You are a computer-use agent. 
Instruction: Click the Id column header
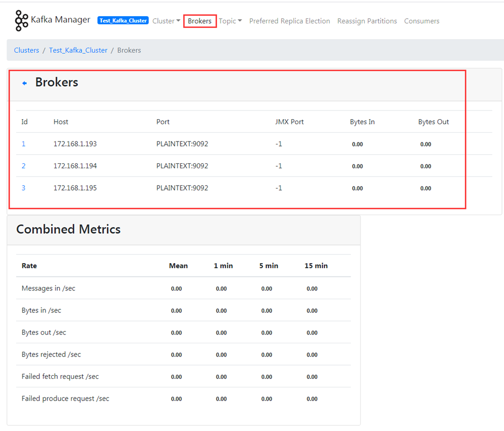tap(24, 122)
